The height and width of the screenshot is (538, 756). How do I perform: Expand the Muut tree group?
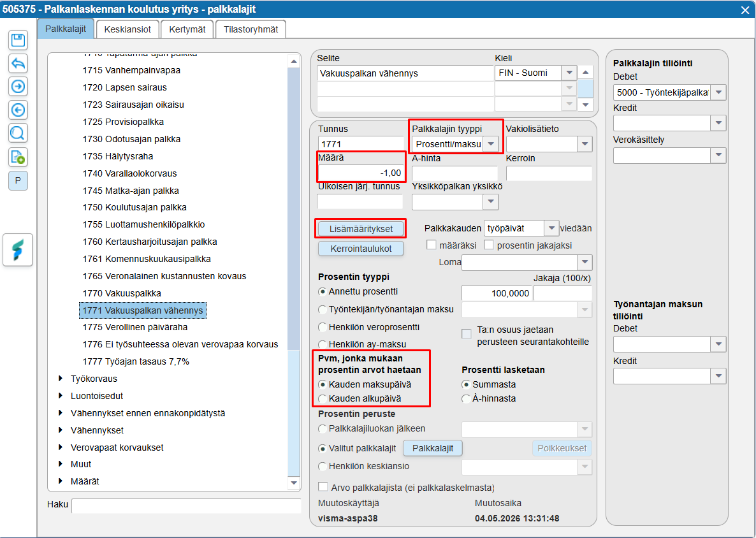(61, 464)
